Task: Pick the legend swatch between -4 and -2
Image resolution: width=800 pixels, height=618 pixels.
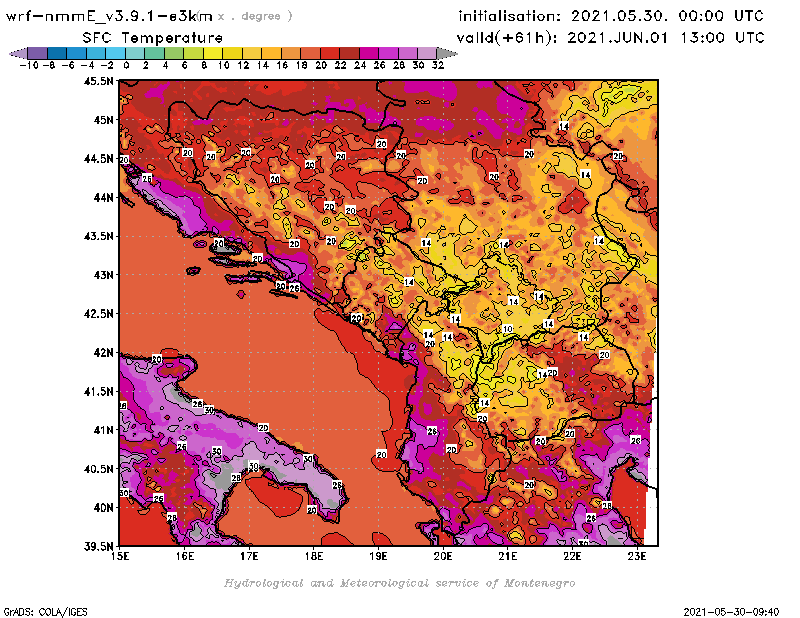Action: (96, 53)
